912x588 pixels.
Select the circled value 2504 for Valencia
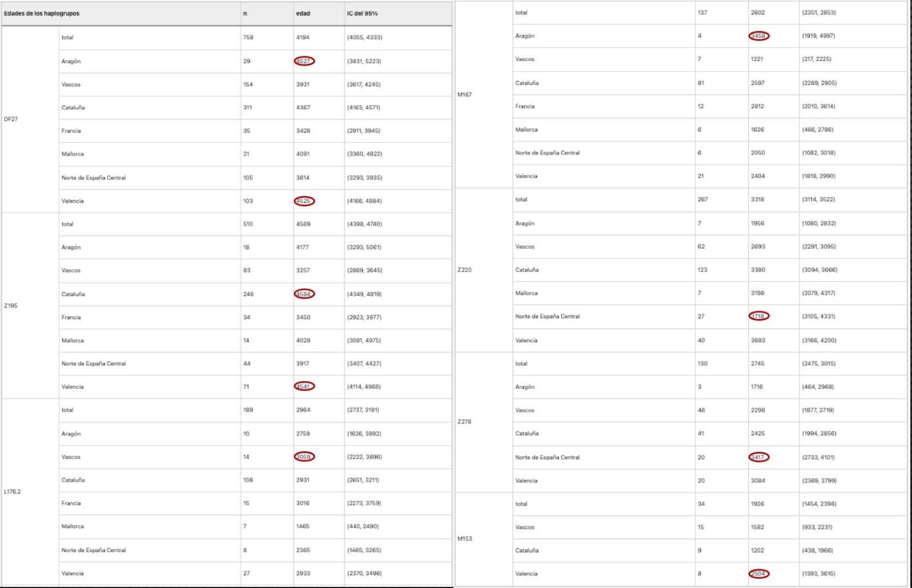tap(759, 574)
